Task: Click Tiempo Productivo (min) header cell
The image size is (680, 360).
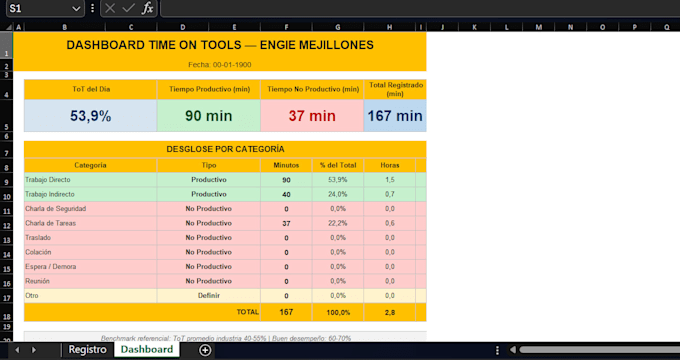Action: (x=209, y=89)
